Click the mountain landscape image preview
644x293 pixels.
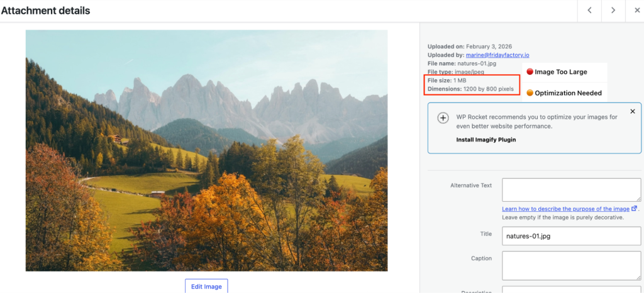tap(206, 150)
